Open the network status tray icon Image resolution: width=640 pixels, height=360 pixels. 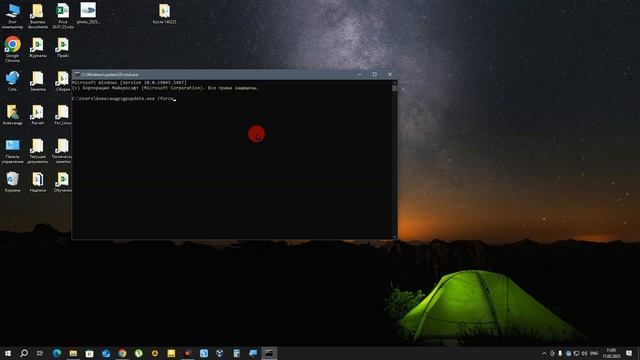pyautogui.click(x=576, y=353)
